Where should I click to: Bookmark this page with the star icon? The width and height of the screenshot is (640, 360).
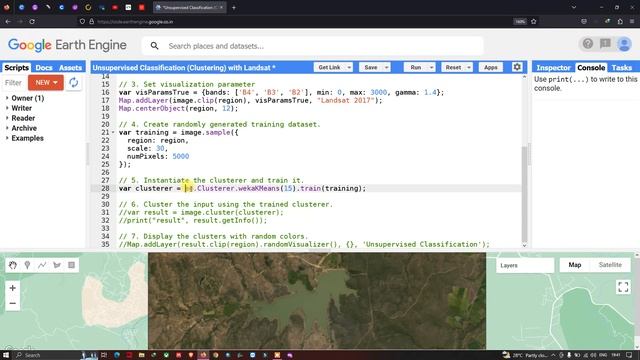[533, 21]
